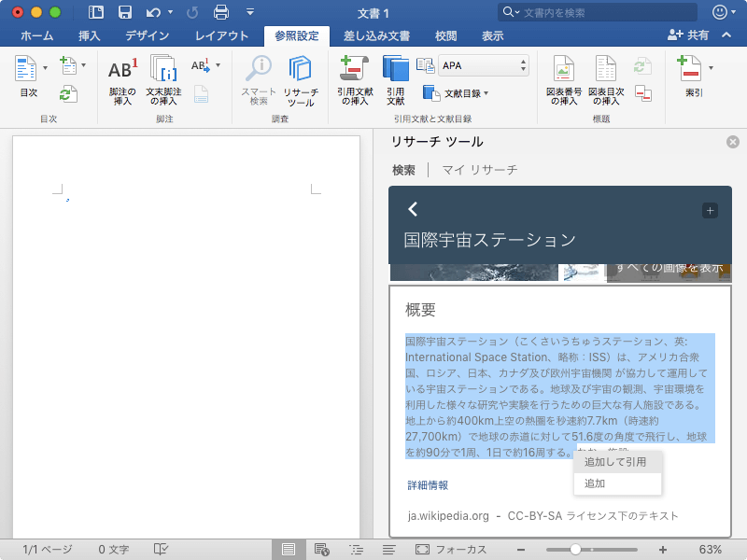Open the APA citation style dropdown
Viewport: 747px width, 560px height.
click(x=484, y=65)
